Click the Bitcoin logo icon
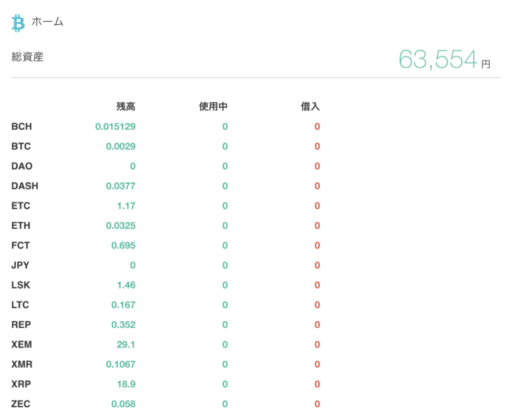 tap(18, 23)
